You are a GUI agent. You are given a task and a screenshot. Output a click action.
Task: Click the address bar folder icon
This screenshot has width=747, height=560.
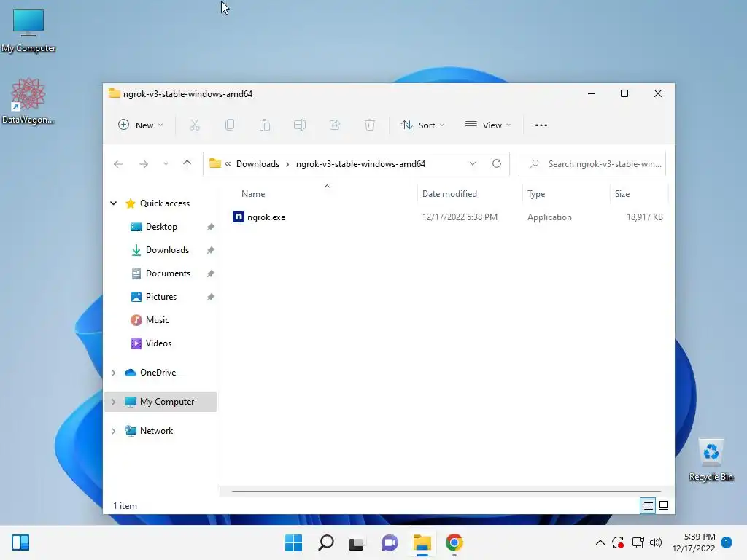pos(215,163)
